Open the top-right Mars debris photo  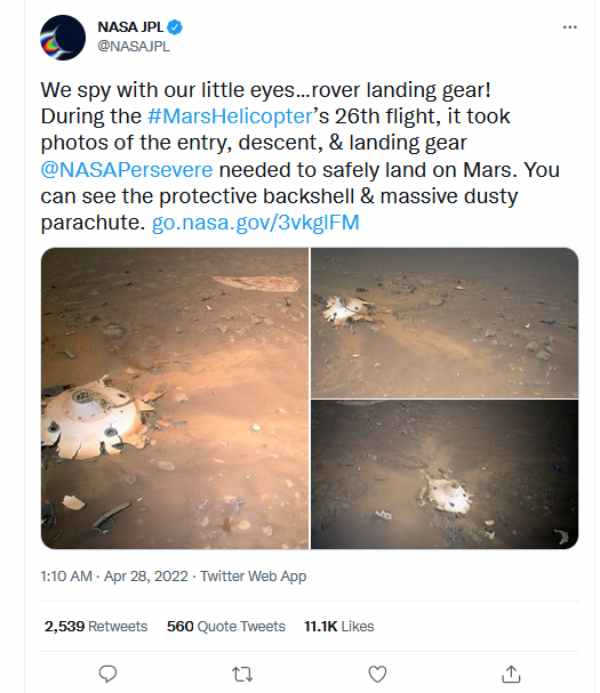(x=445, y=322)
